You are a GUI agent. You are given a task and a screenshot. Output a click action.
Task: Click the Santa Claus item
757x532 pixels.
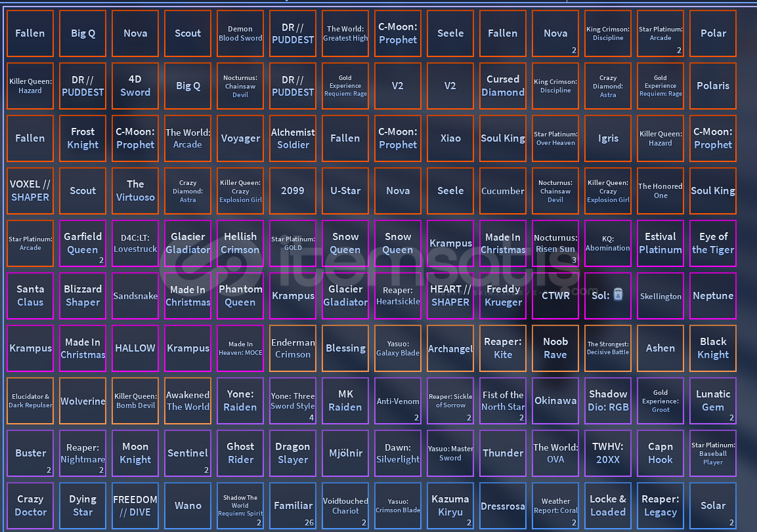30,296
